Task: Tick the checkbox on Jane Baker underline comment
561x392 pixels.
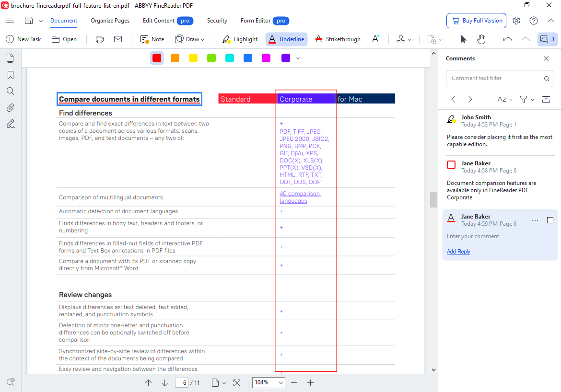Action: coord(550,220)
